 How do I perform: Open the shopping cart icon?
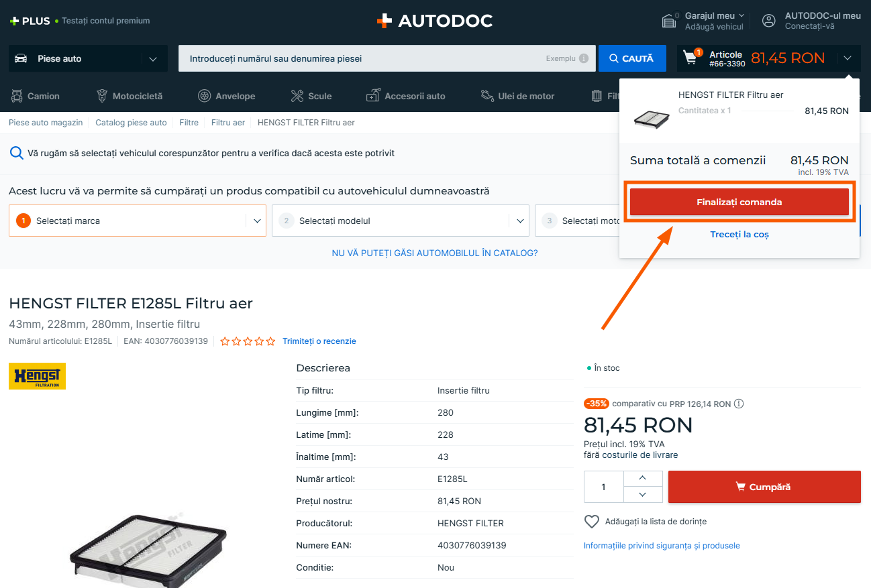pyautogui.click(x=690, y=58)
